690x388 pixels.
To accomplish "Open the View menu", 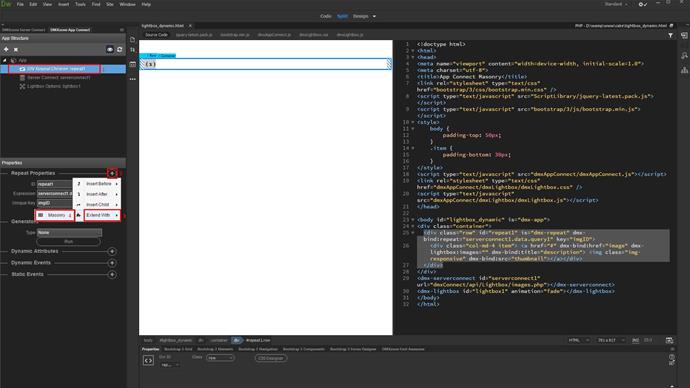I will pos(47,4).
